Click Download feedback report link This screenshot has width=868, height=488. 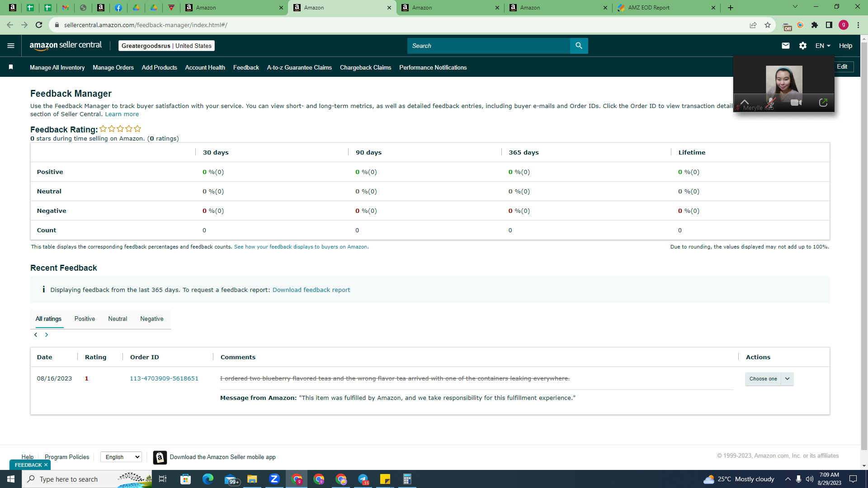point(311,290)
